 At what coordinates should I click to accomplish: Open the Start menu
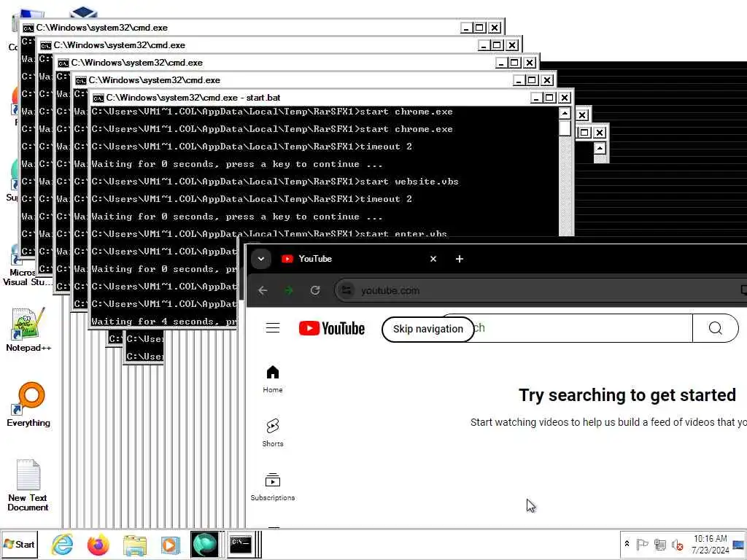pos(19,544)
